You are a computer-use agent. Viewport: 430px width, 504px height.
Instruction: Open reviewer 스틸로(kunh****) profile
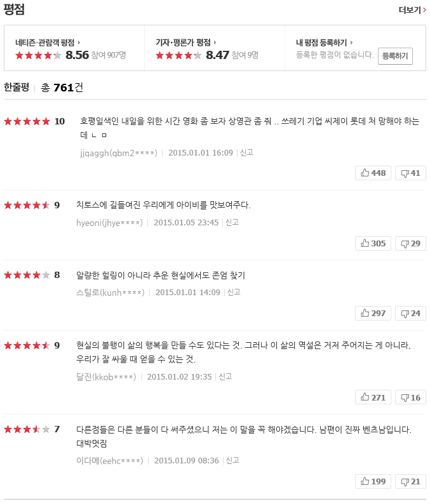point(110,293)
